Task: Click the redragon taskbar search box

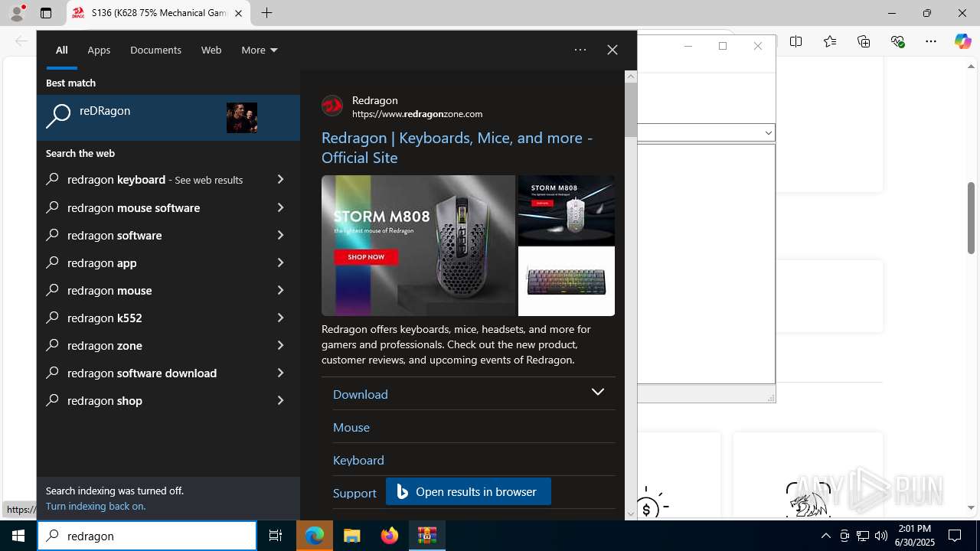Action: pos(147,536)
